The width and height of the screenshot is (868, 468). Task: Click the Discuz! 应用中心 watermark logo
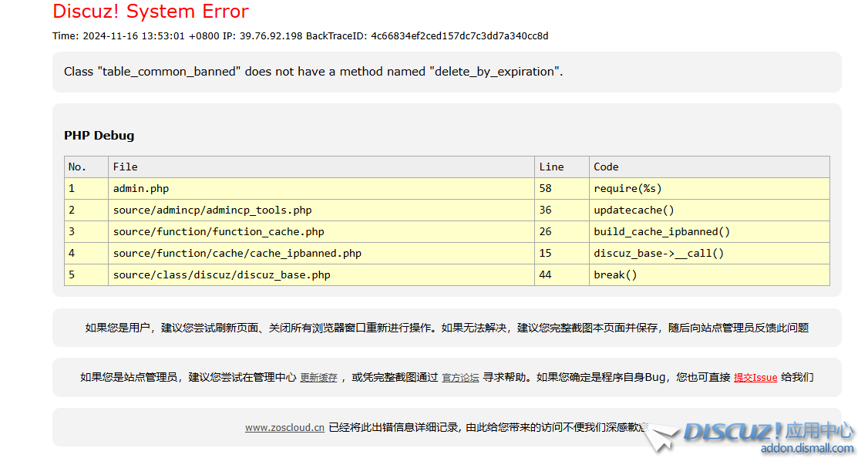click(767, 431)
